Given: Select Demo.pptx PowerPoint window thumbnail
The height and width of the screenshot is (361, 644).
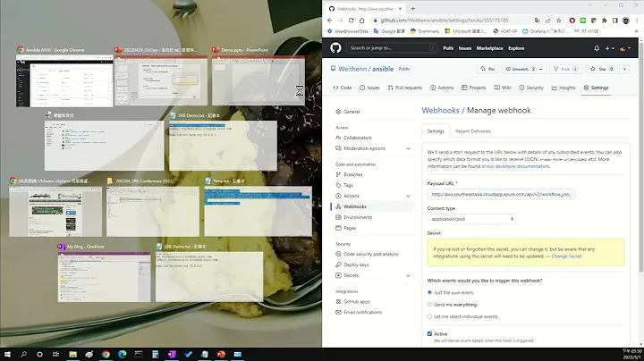Looking at the screenshot, I should 258,80.
